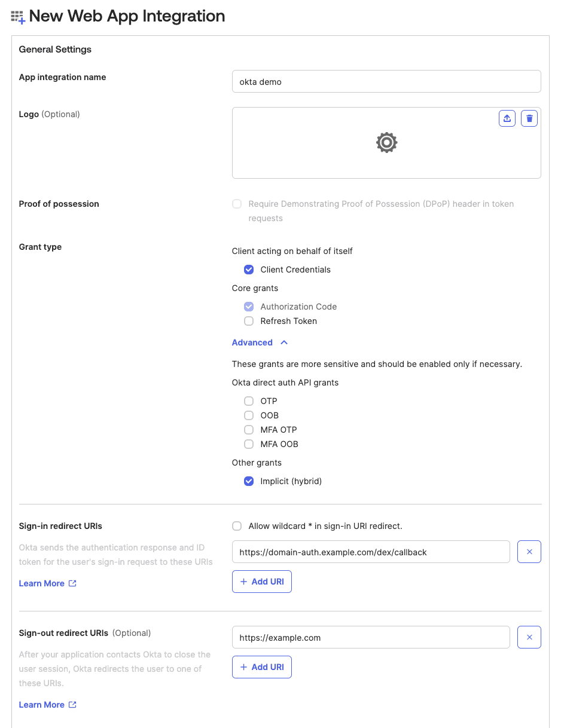Click the trash icon to delete the logo
This screenshot has height=728, width=561.
coord(529,118)
